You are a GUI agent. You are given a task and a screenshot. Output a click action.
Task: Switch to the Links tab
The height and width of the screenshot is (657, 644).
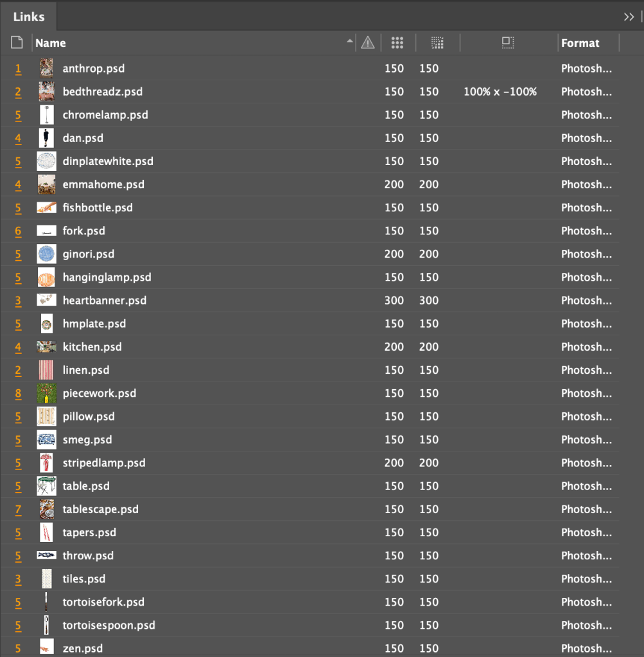click(29, 17)
